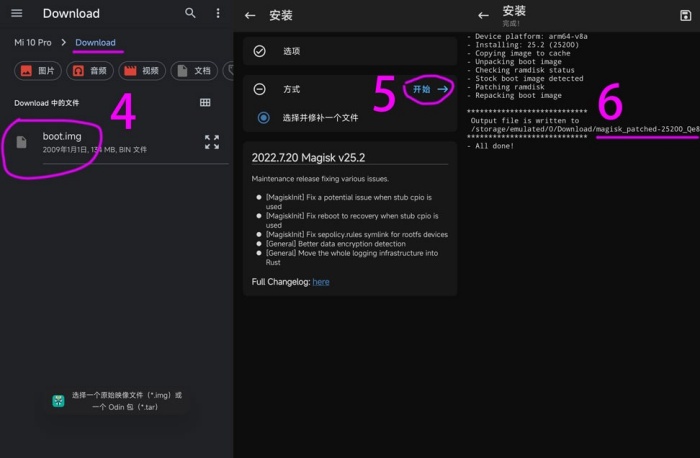The width and height of the screenshot is (700, 458).
Task: Collapse the 方式 section via minus circle
Action: [260, 89]
